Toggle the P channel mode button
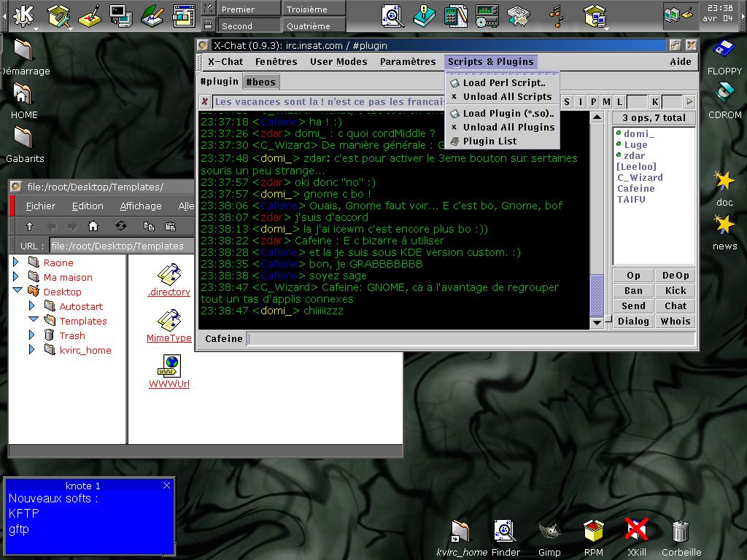This screenshot has width=747, height=560. [x=594, y=101]
